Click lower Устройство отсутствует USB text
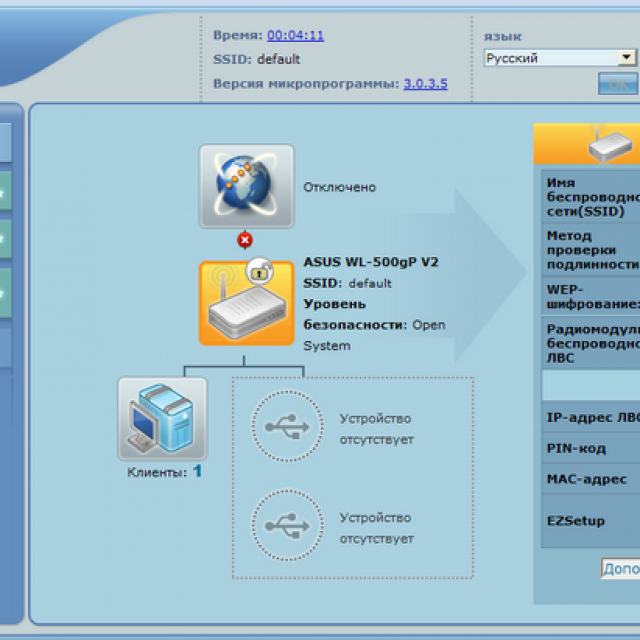Image resolution: width=640 pixels, height=640 pixels. coord(376,528)
